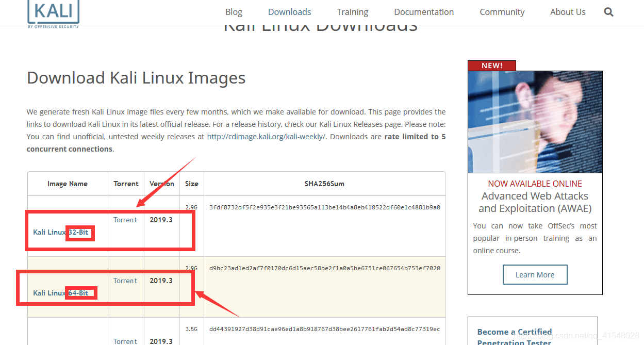Download the Kali Linux 32-Bit image
The image size is (644, 345).
pyautogui.click(x=61, y=232)
